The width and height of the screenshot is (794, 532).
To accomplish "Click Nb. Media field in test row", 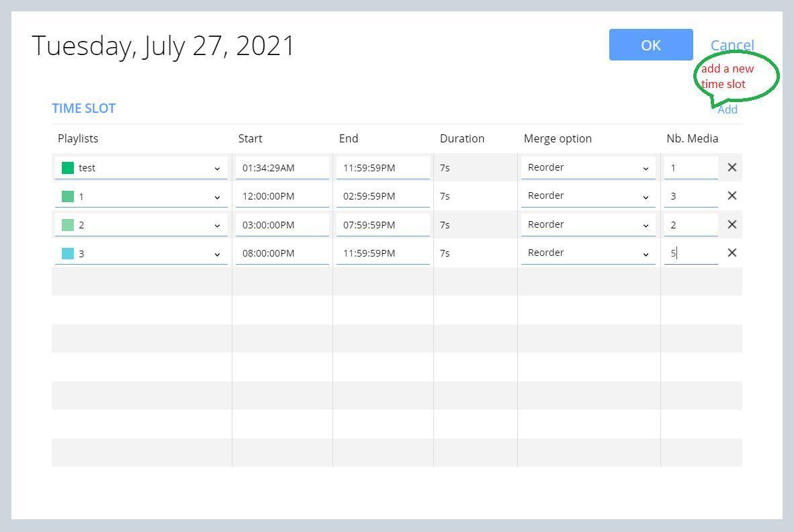I will 691,167.
